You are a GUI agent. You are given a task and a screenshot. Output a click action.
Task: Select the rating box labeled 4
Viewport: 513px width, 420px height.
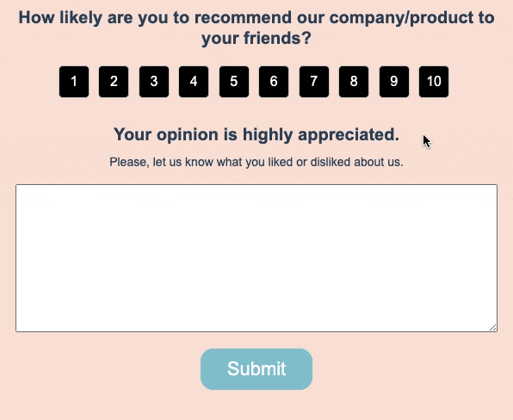click(194, 82)
